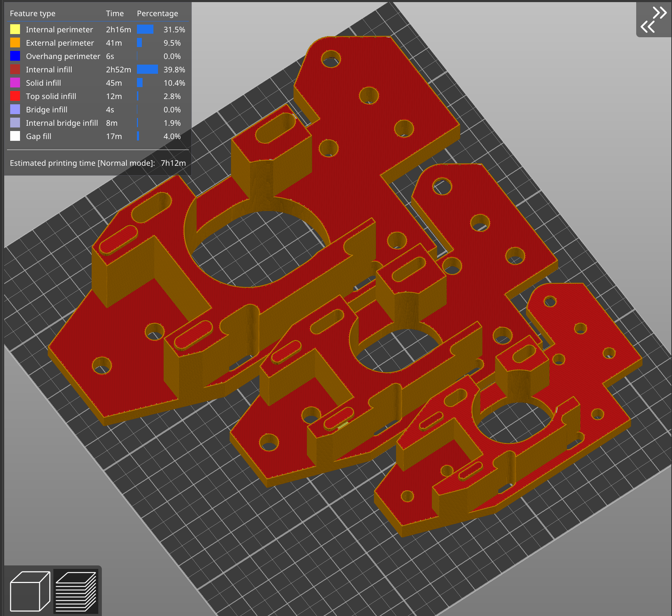Viewport: 672px width, 616px height.
Task: Click the 39.8% percentage value
Action: (174, 70)
